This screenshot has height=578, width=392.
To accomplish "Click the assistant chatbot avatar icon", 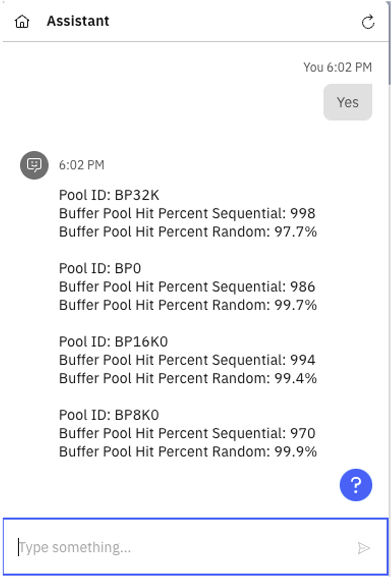I will tap(34, 165).
